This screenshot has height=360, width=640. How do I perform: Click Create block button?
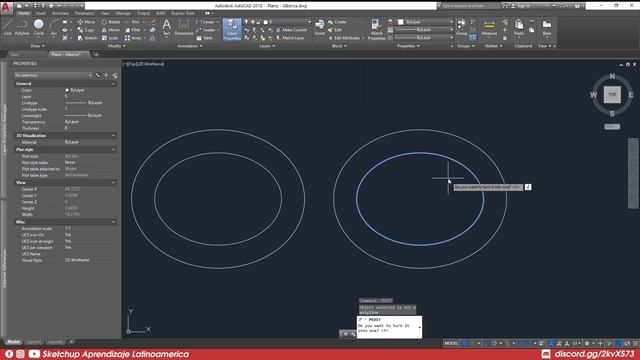[337, 22]
